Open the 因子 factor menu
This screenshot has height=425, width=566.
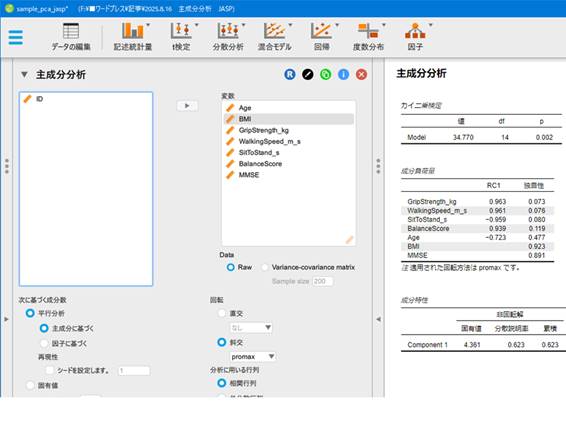point(415,36)
